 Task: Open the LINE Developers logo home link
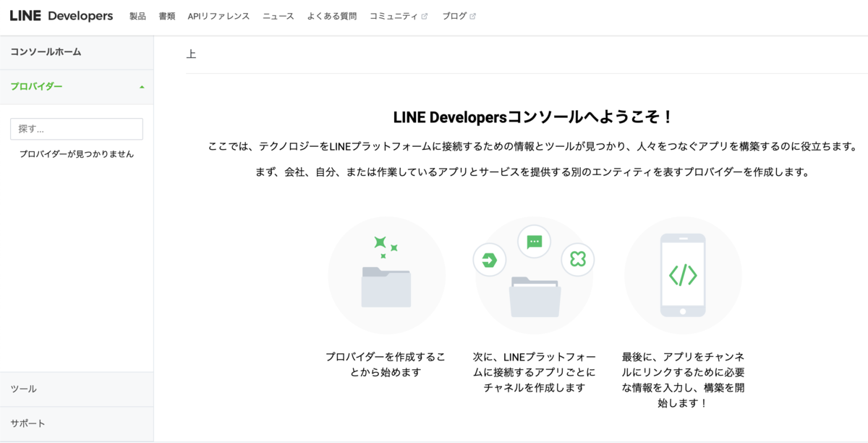click(x=61, y=16)
